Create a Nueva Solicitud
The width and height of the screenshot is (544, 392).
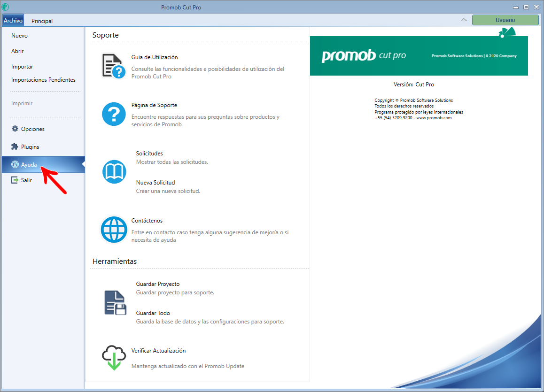pos(155,182)
